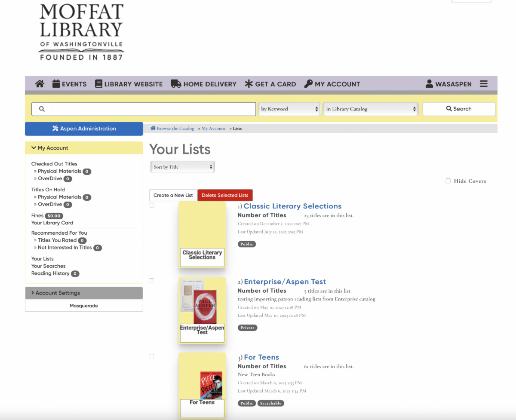Select the For Teens list checkbox

click(151, 356)
